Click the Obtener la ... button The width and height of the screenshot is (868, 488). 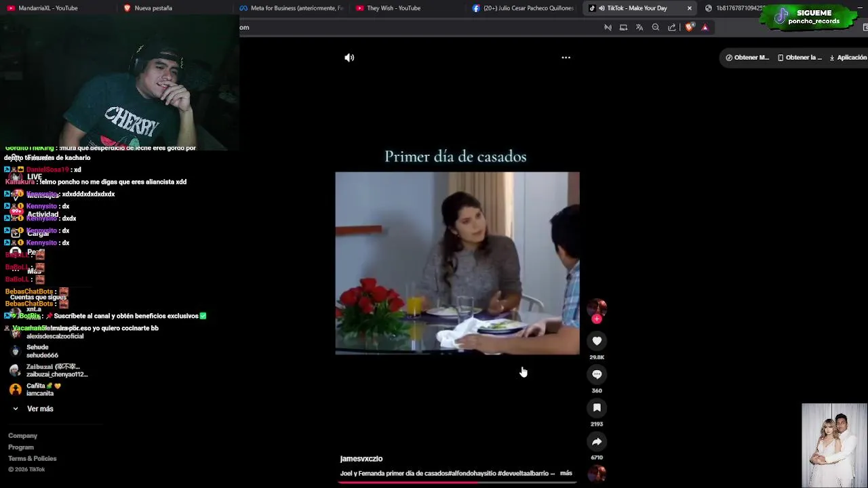coord(800,58)
